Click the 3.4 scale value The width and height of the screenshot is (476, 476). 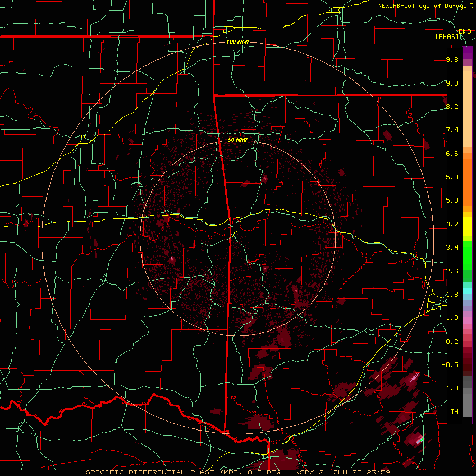click(x=452, y=248)
